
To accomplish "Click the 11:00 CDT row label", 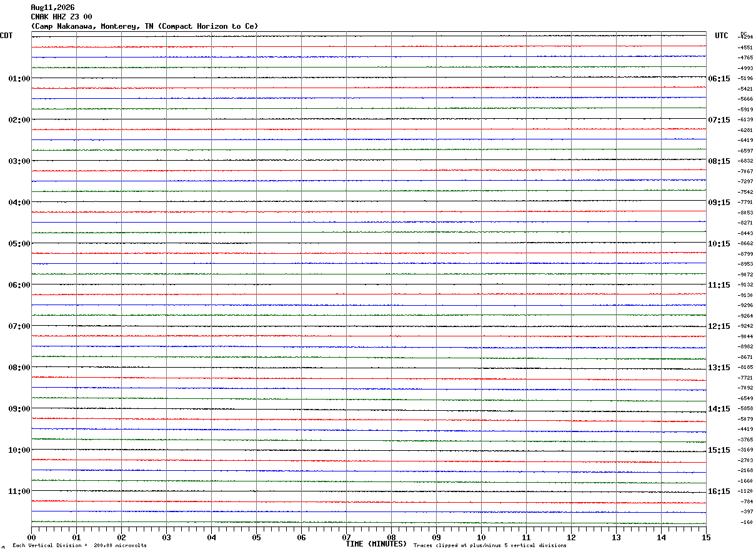I will pos(19,491).
